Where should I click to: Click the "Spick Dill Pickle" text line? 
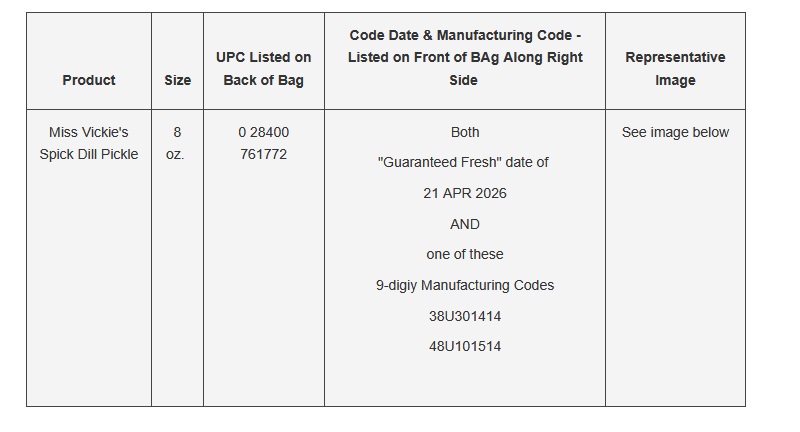(89, 154)
